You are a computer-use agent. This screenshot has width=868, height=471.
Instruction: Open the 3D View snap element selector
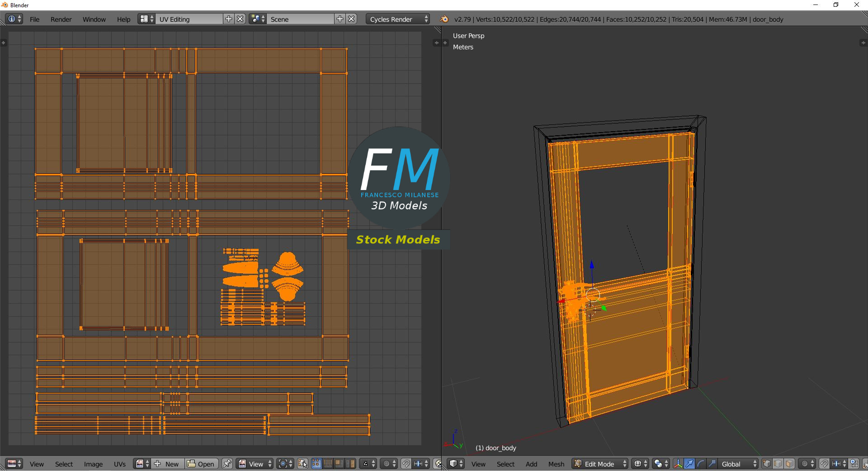839,464
